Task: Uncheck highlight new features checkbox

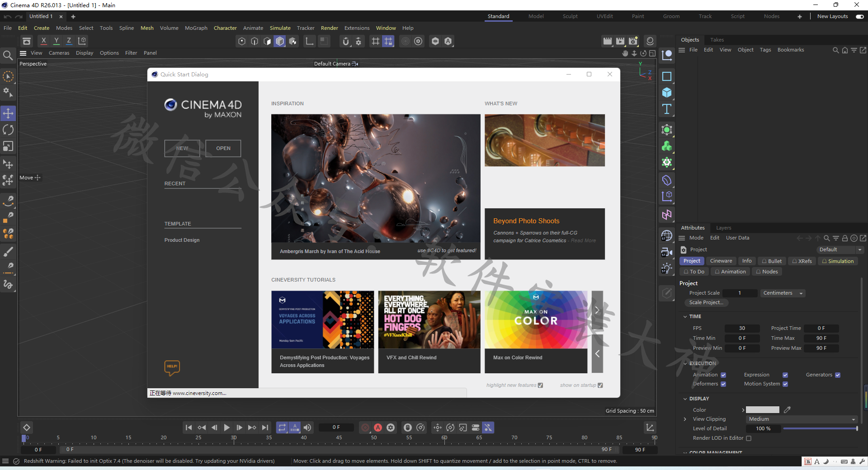Action: pyautogui.click(x=540, y=385)
